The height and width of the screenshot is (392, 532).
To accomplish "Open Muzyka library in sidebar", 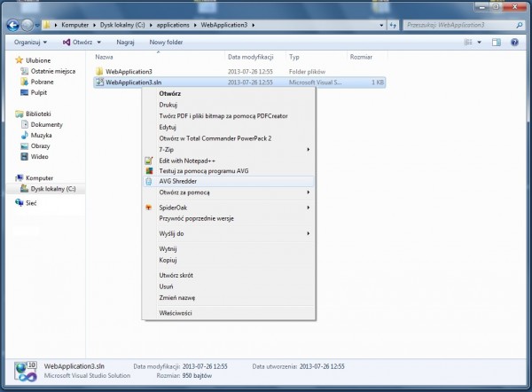I will (x=42, y=135).
